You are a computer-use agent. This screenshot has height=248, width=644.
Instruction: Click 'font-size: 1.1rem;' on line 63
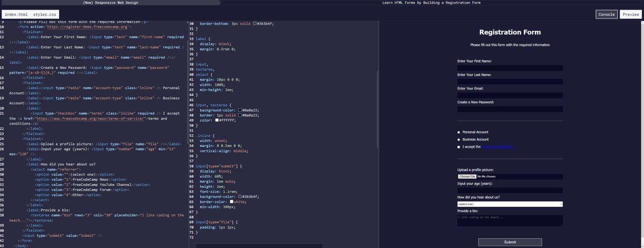pos(219,192)
